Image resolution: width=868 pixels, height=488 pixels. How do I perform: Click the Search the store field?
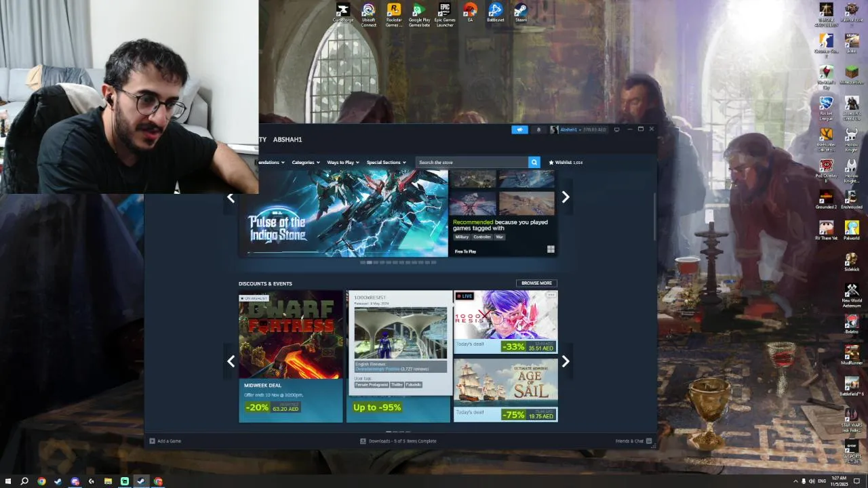coord(471,163)
